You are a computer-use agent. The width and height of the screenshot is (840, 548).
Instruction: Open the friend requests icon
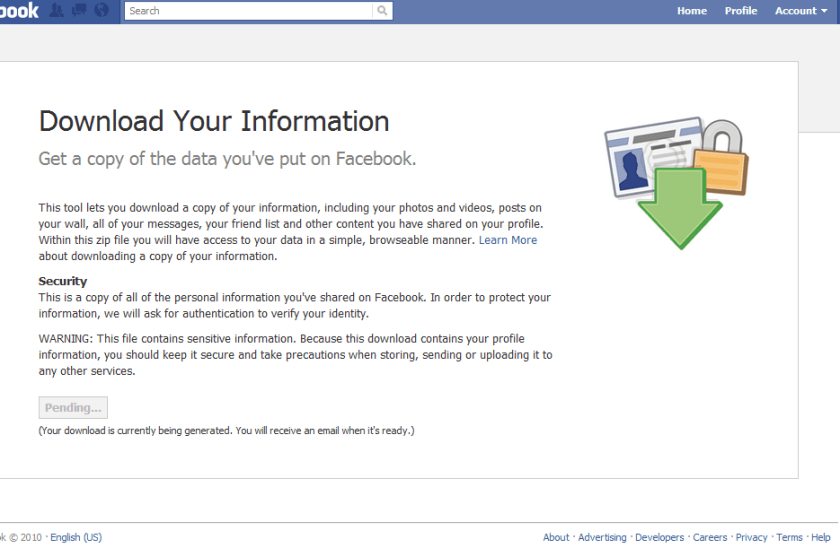58,11
